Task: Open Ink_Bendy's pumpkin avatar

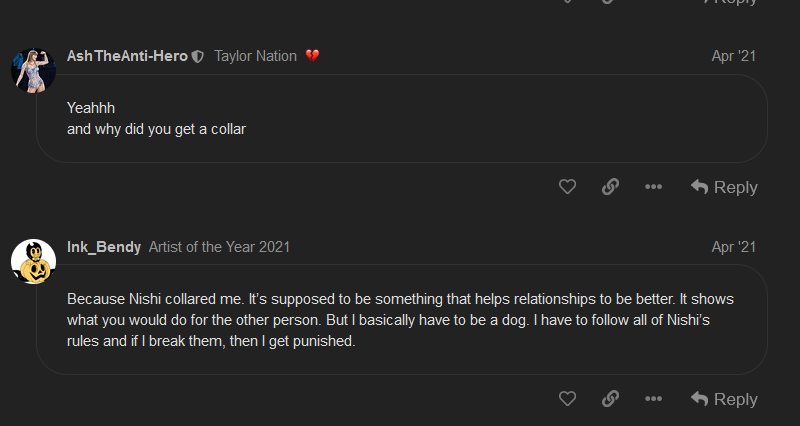Action: point(32,261)
